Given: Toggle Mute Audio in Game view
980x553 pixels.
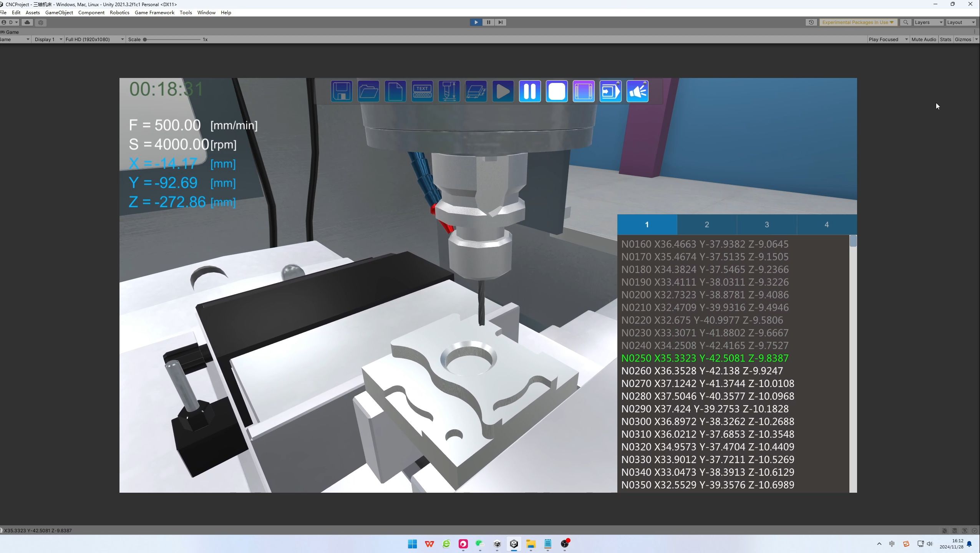Looking at the screenshot, I should [x=923, y=39].
